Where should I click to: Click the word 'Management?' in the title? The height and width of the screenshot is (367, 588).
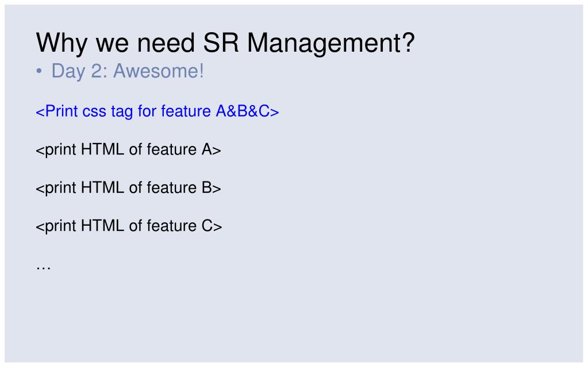331,43
